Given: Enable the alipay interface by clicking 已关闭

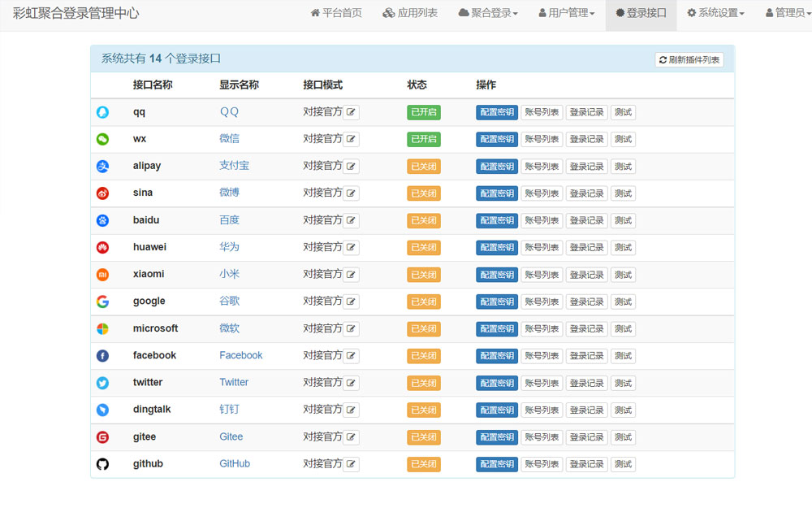Looking at the screenshot, I should tap(423, 166).
